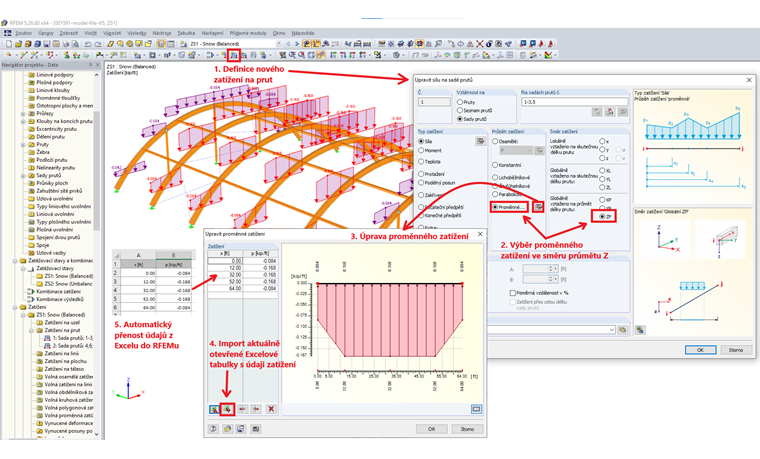
Task: Click the navigator panel down scroll arrow
Action: click(x=96, y=434)
